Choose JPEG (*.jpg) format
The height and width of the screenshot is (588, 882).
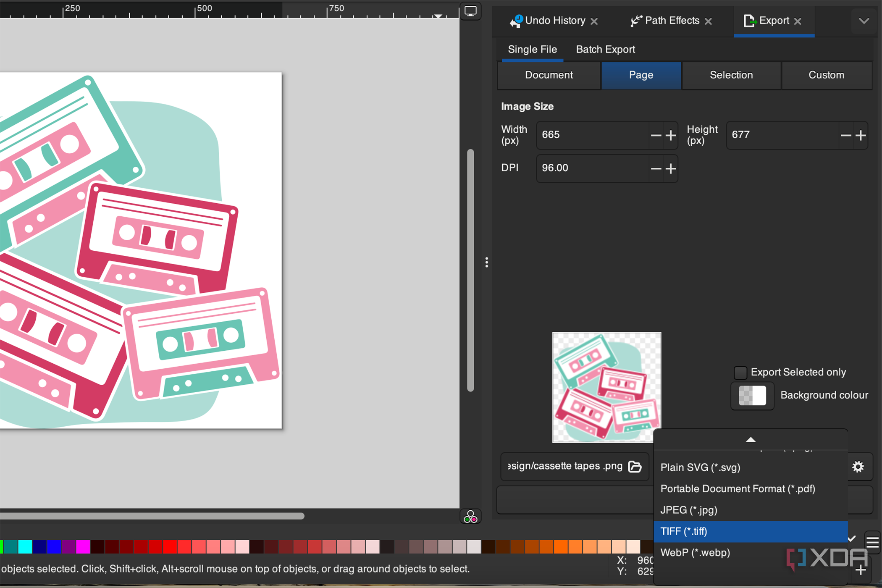coord(751,510)
